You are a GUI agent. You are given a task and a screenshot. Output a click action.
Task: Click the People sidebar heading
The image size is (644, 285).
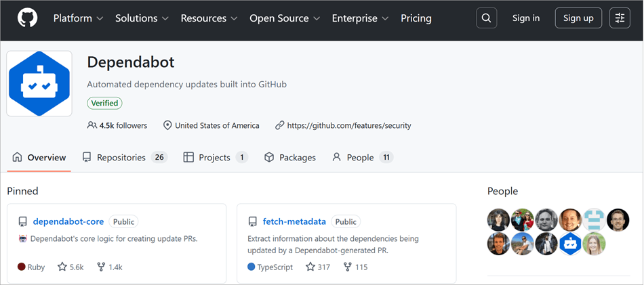503,191
